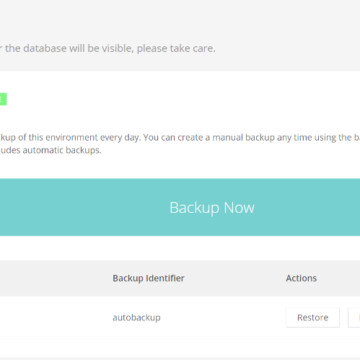
Task: Restore the autobackup backup
Action: click(313, 317)
